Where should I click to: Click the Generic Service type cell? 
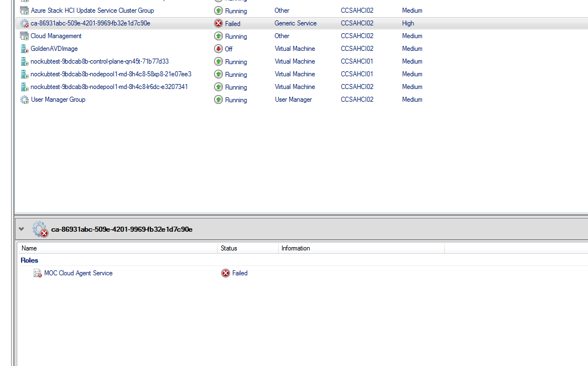[295, 23]
